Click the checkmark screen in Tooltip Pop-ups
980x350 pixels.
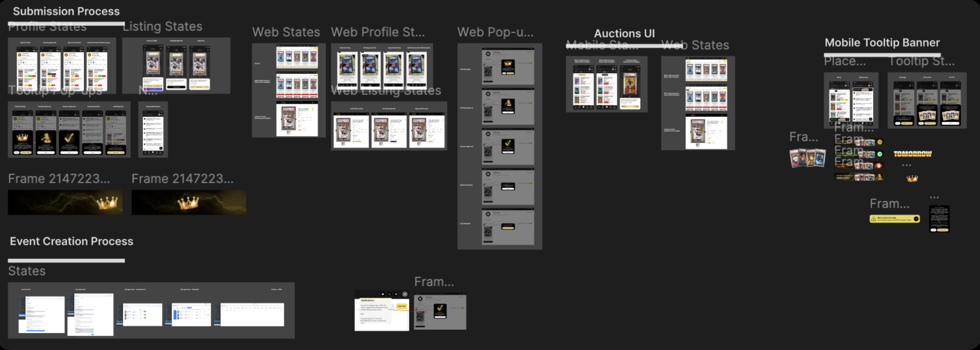[x=69, y=133]
